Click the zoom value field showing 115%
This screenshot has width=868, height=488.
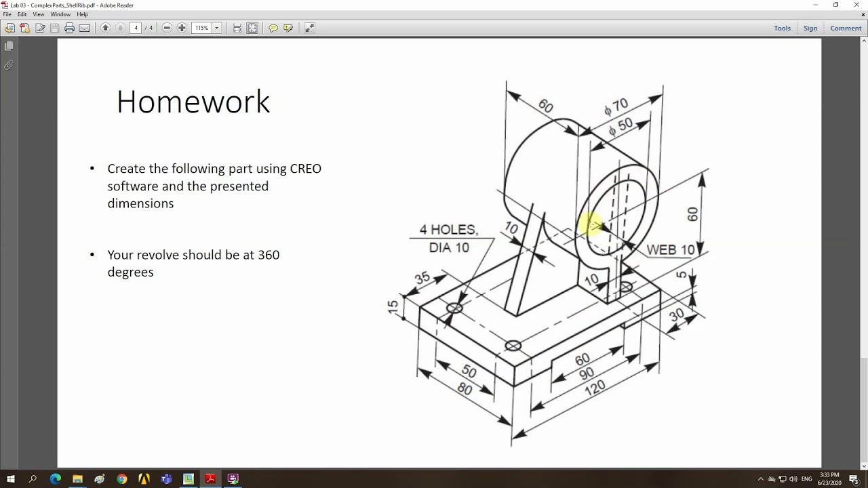pos(202,28)
